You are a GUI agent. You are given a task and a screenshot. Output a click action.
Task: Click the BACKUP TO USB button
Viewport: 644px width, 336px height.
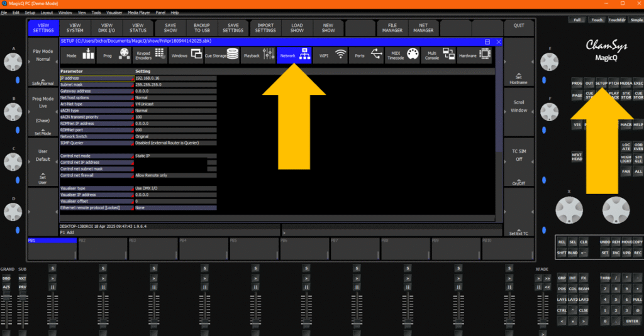[x=202, y=28]
